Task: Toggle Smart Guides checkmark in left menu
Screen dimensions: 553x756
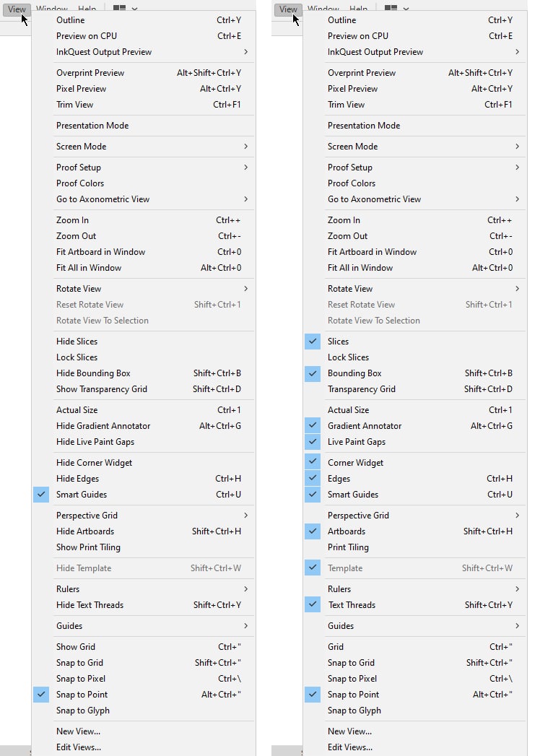Action: [41, 495]
